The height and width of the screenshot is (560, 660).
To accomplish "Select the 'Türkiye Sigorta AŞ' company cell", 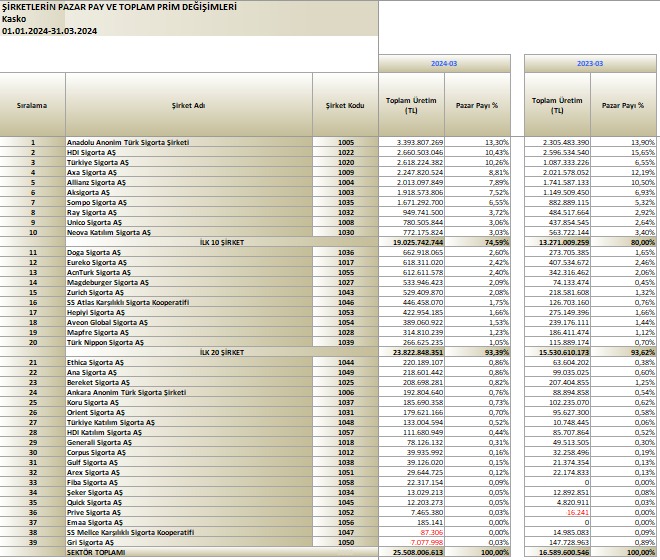I will [189, 163].
